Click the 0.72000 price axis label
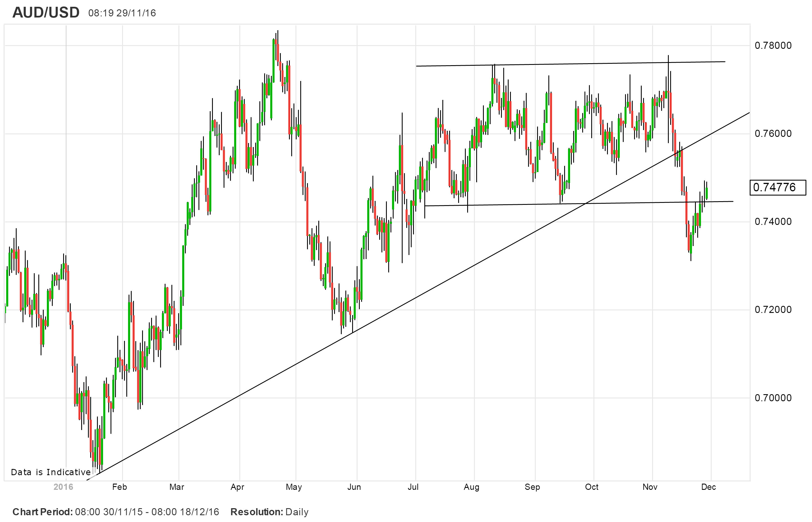This screenshot has width=812, height=522. tap(773, 310)
